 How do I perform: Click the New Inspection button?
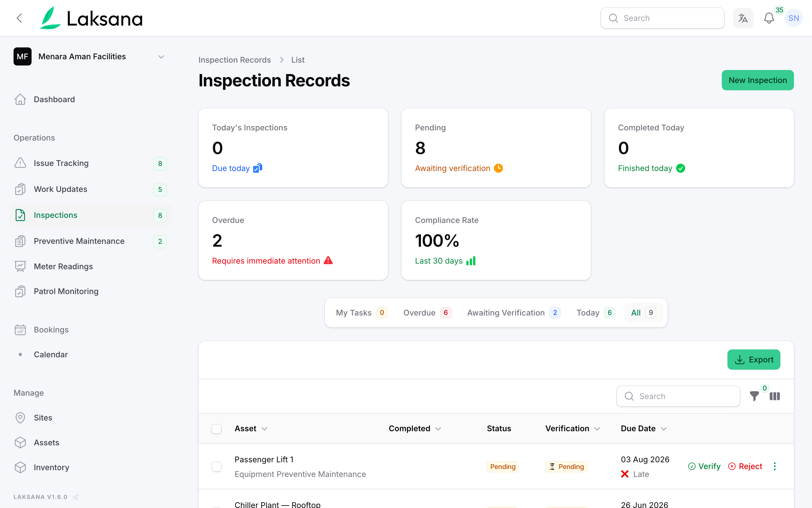(x=758, y=80)
